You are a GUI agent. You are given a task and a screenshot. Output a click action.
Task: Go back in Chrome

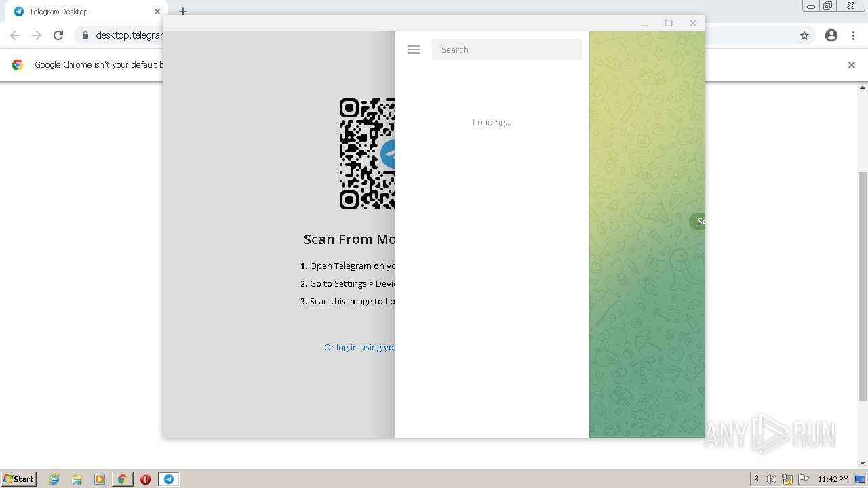[x=15, y=35]
